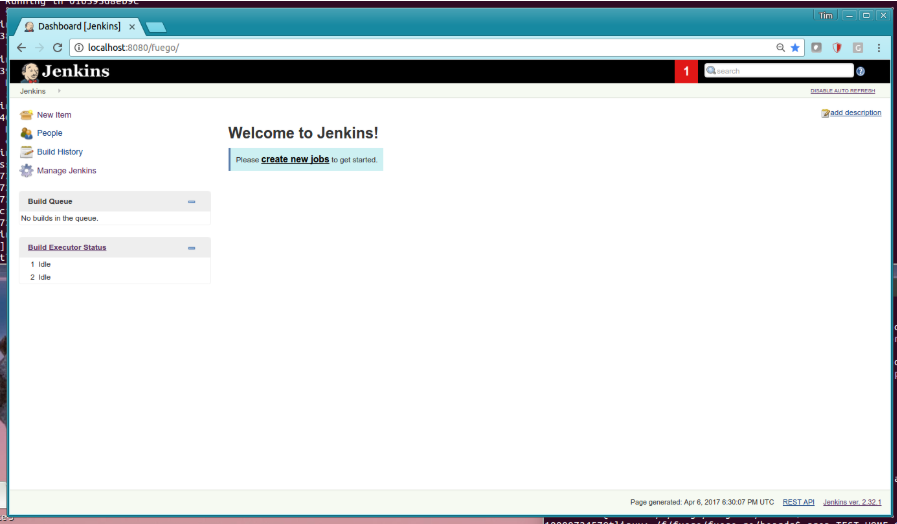Image resolution: width=897 pixels, height=524 pixels.
Task: Collapse the Build Executor Status panel
Action: coord(192,248)
